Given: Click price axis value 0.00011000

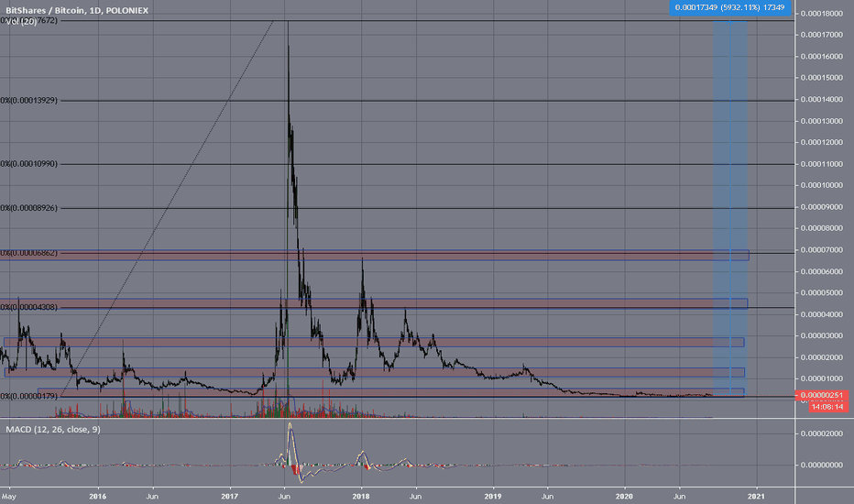Looking at the screenshot, I should pyautogui.click(x=822, y=164).
